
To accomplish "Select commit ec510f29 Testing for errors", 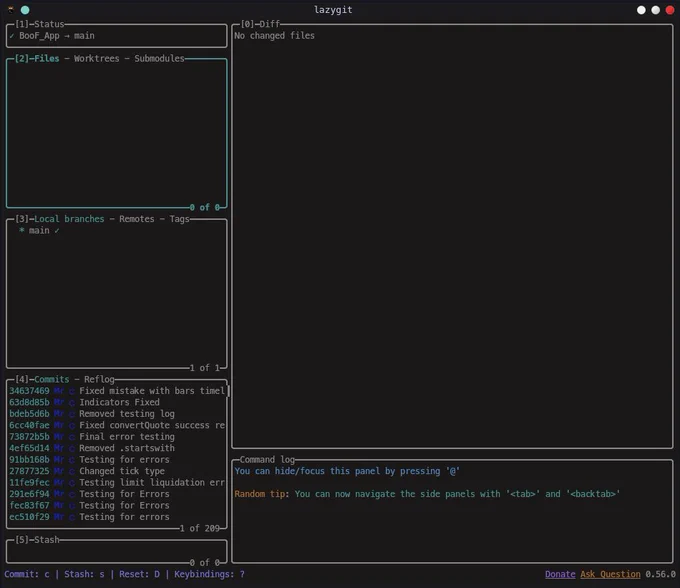I will 117,517.
